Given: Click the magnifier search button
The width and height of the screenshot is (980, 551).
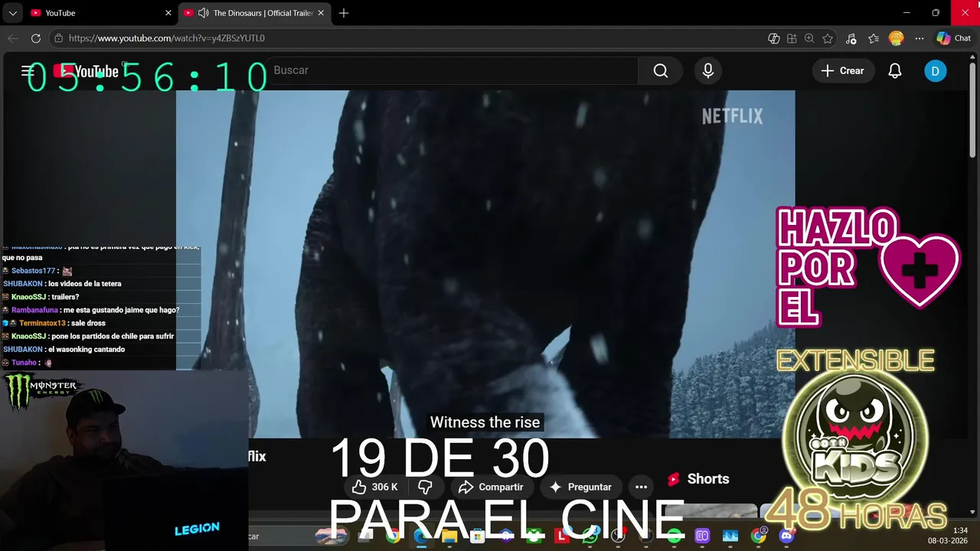Looking at the screenshot, I should click(x=661, y=70).
